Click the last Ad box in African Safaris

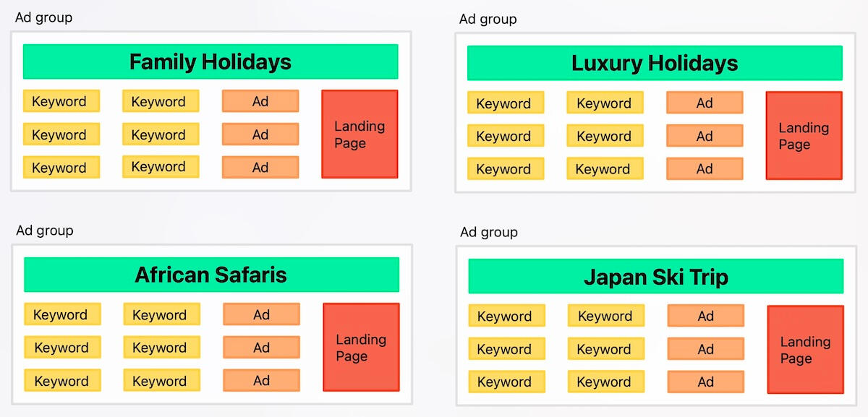click(261, 381)
